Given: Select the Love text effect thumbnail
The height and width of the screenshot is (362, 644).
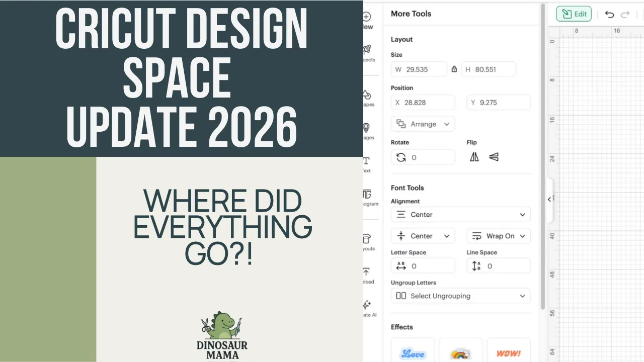Looking at the screenshot, I should [x=413, y=350].
